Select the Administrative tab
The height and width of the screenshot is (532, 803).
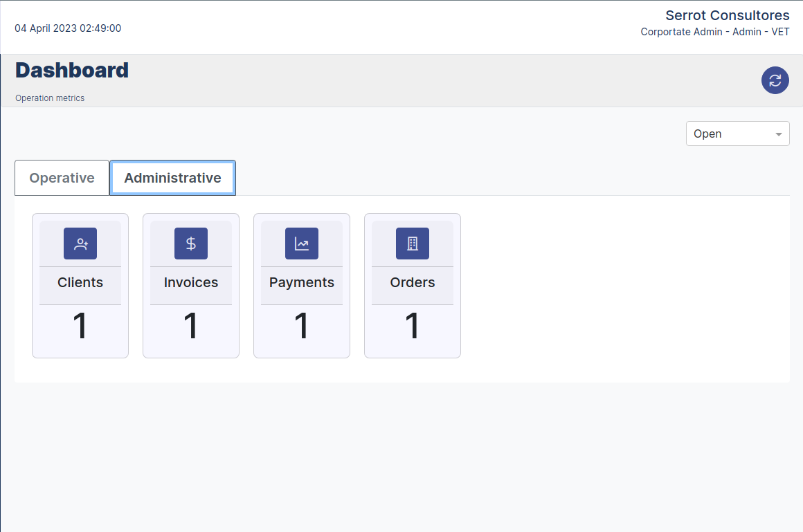point(172,177)
